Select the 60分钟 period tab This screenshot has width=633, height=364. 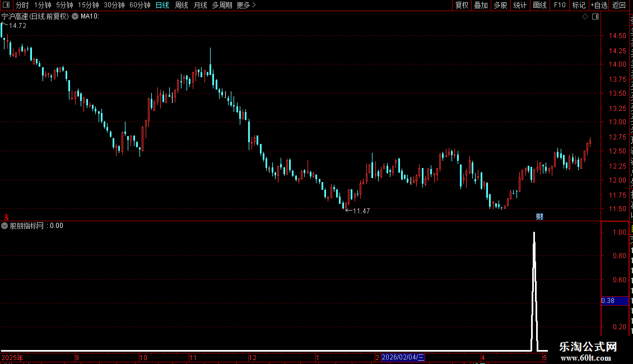pos(140,5)
